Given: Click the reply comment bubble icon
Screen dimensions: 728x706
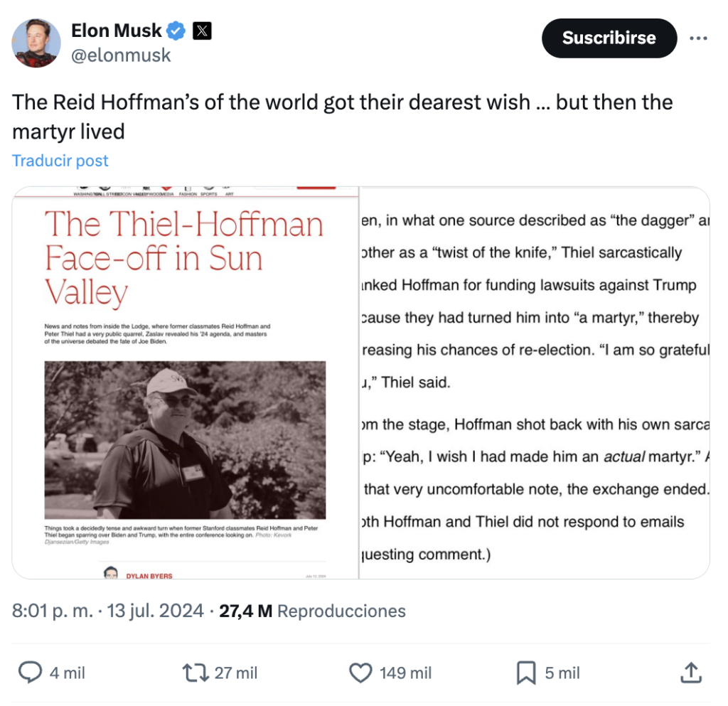Looking at the screenshot, I should (x=30, y=673).
